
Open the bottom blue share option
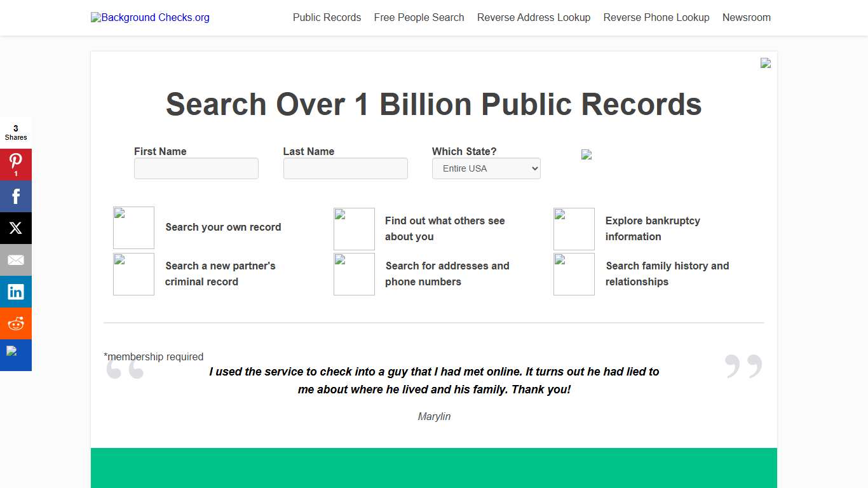tap(16, 355)
